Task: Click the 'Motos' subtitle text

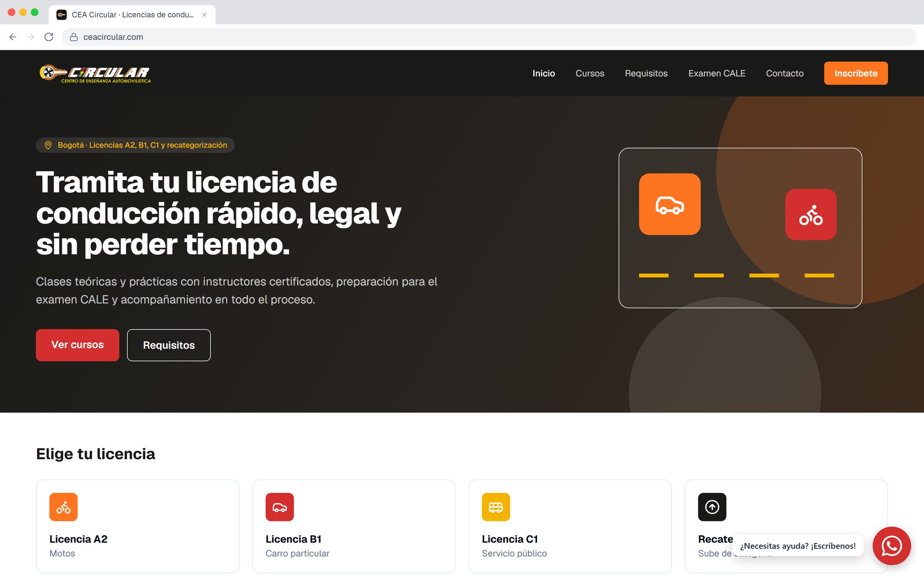Action: click(62, 553)
